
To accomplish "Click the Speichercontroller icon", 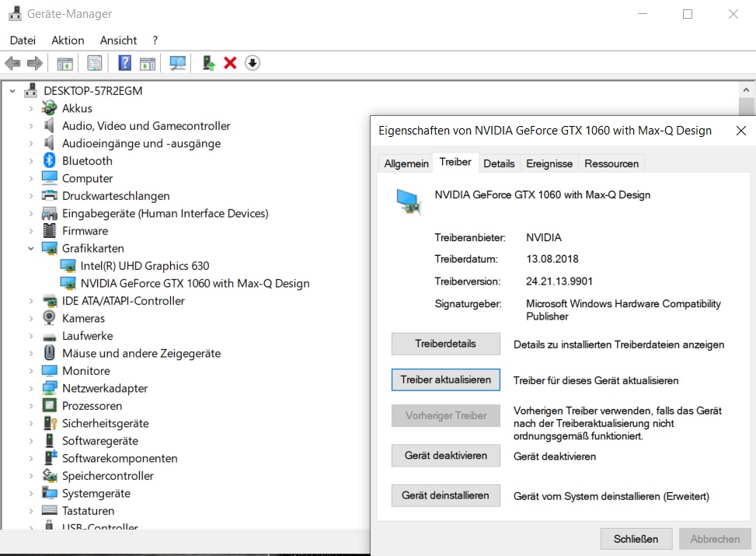I will [50, 475].
